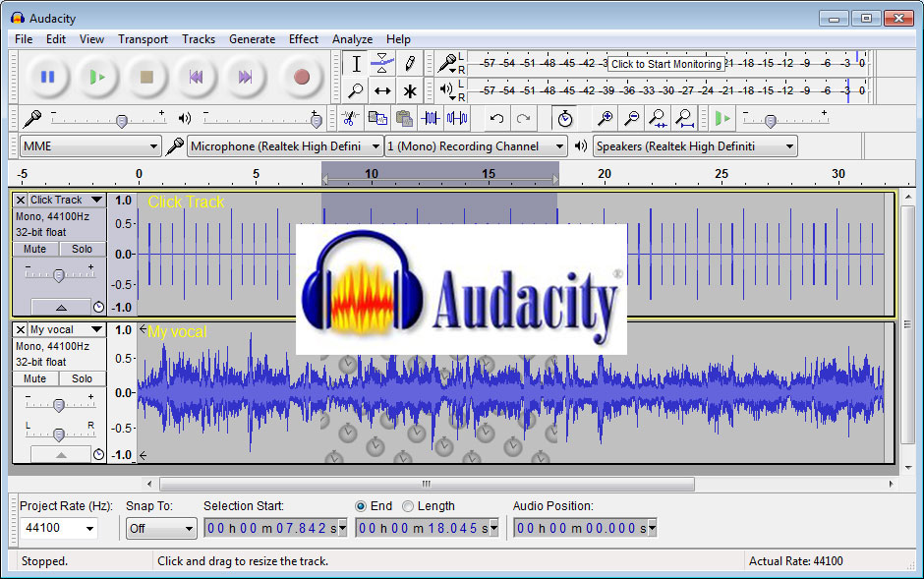Mute the Click Track
The image size is (924, 579).
(x=34, y=249)
